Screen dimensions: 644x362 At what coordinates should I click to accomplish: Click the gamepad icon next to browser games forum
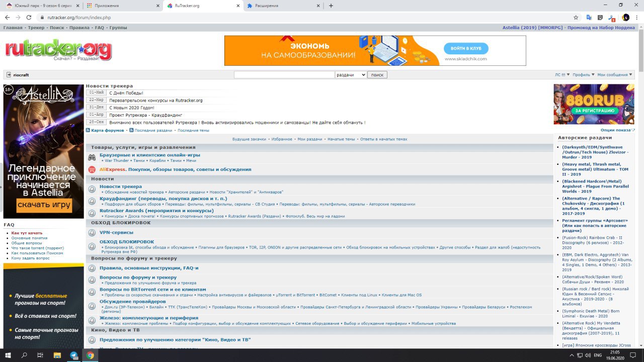coord(92,157)
